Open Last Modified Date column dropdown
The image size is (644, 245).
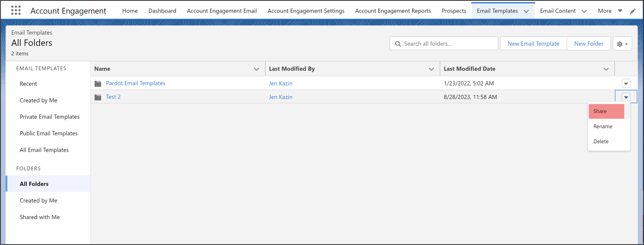[x=606, y=69]
